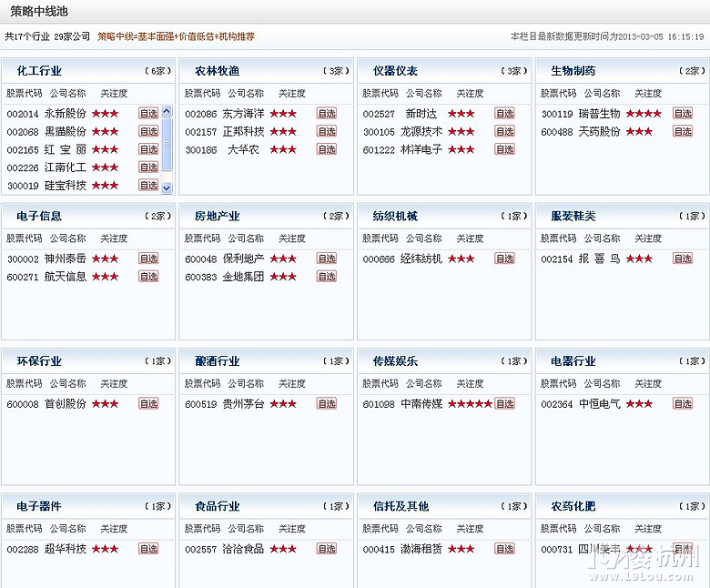This screenshot has height=588, width=710.
Task: Open 纺织机械 industry heading
Action: click(395, 216)
